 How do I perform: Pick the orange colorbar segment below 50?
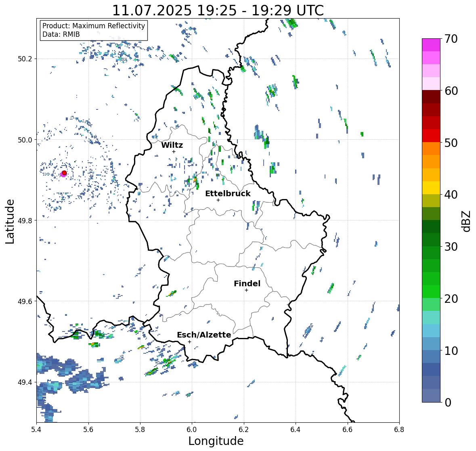[x=431, y=149]
